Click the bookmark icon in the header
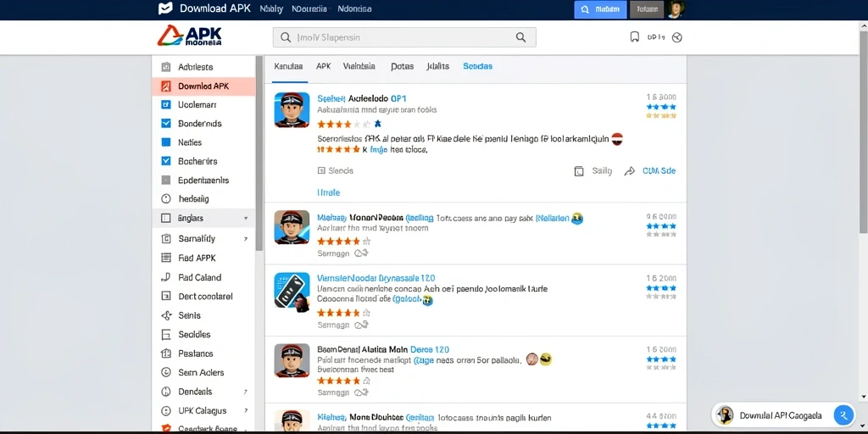Viewport: 868px width, 434px height. tap(634, 37)
